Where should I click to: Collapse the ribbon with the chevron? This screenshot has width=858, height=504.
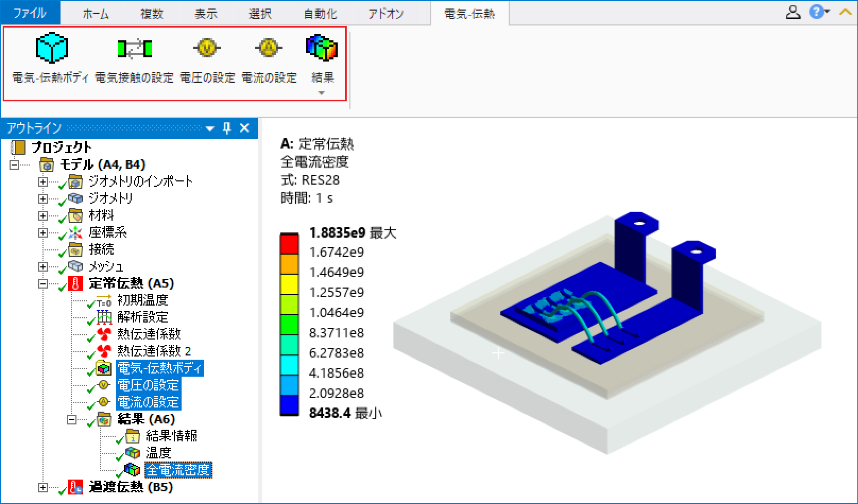[x=845, y=12]
